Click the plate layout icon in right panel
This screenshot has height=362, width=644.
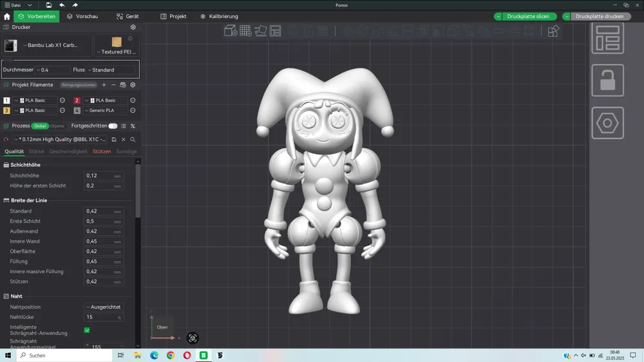coord(607,38)
